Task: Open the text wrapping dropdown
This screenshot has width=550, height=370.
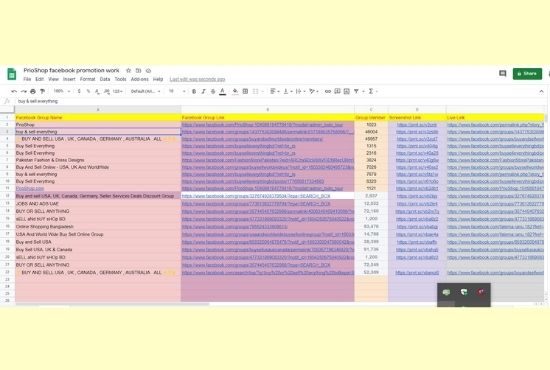Action: point(300,91)
